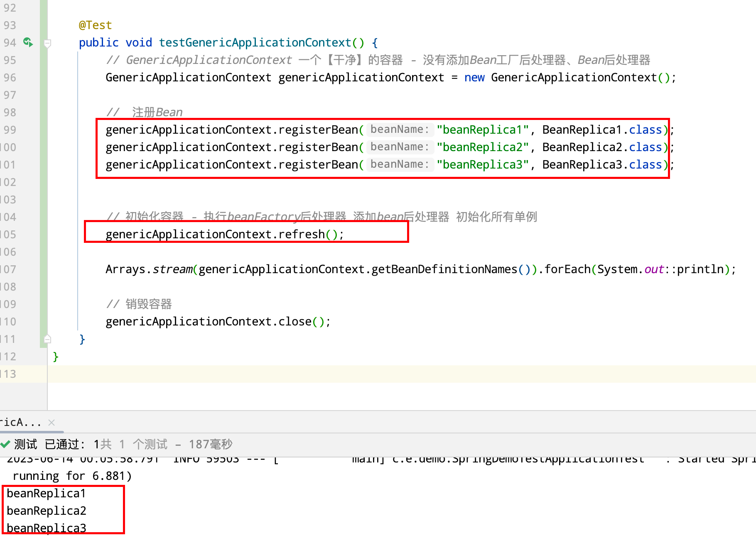Viewport: 756px width, 538px height.
Task: Run test via gutter icon at line 94
Action: 28,42
